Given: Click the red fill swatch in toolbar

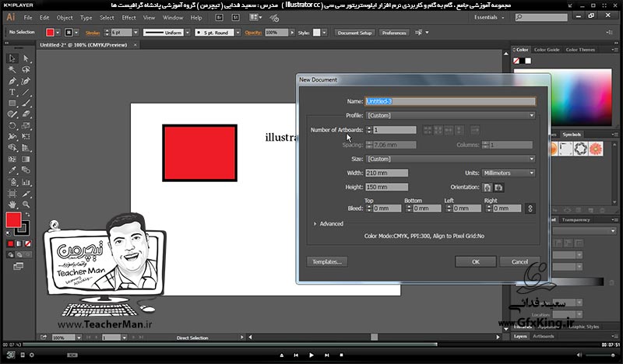Looking at the screenshot, I should [x=12, y=220].
